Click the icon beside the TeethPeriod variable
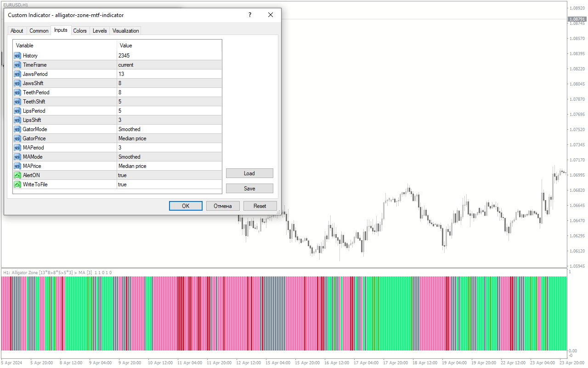Image resolution: width=588 pixels, height=368 pixels. [17, 92]
